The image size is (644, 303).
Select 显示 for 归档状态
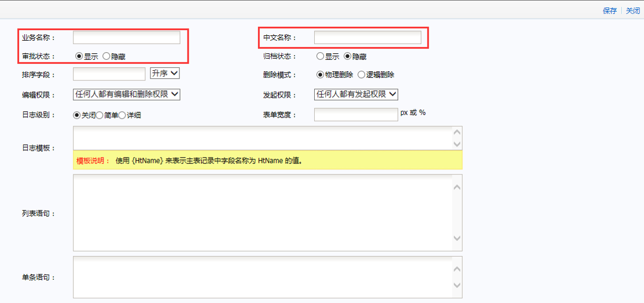[x=320, y=56]
